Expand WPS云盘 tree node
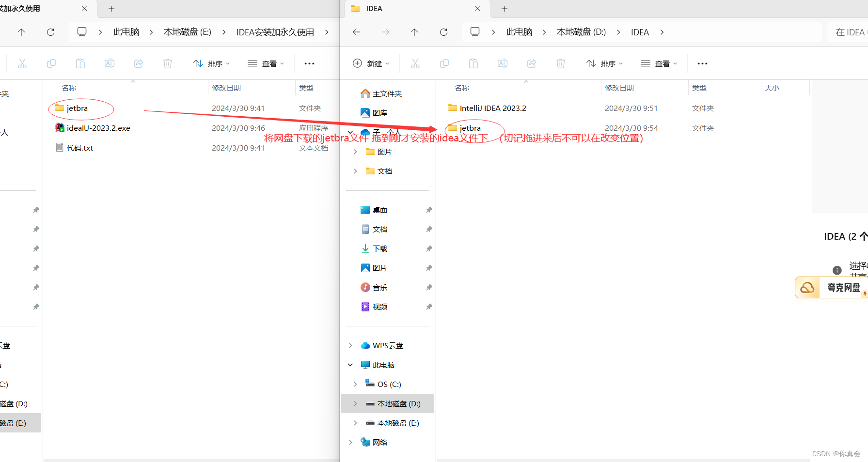The height and width of the screenshot is (462, 868). pos(350,345)
